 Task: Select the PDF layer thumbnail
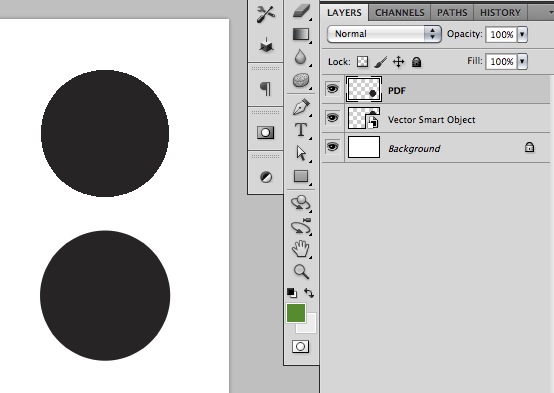364,89
